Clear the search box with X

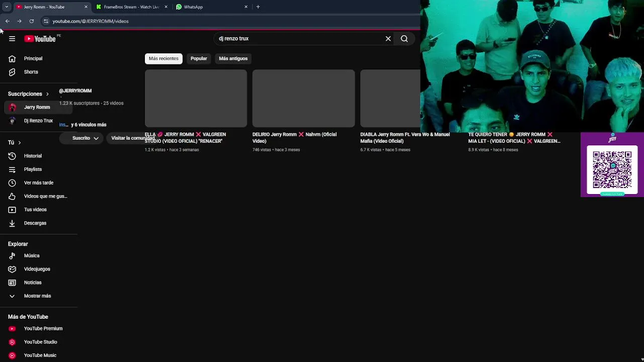coord(388,39)
